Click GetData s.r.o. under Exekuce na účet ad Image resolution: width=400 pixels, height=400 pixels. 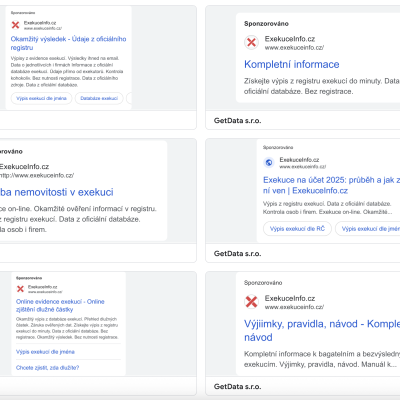pyautogui.click(x=237, y=254)
